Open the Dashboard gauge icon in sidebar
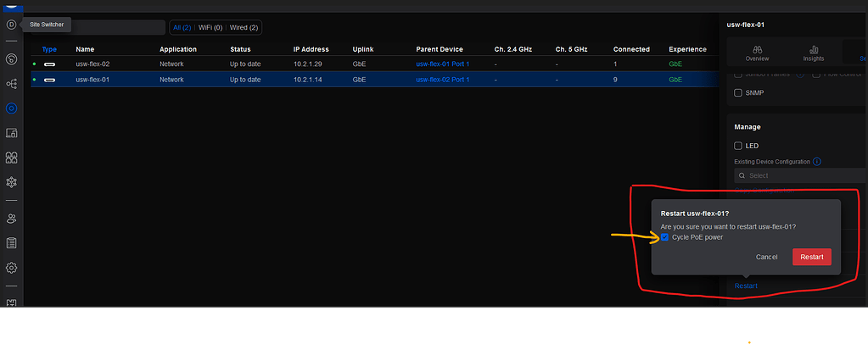The height and width of the screenshot is (344, 868). coord(11,59)
